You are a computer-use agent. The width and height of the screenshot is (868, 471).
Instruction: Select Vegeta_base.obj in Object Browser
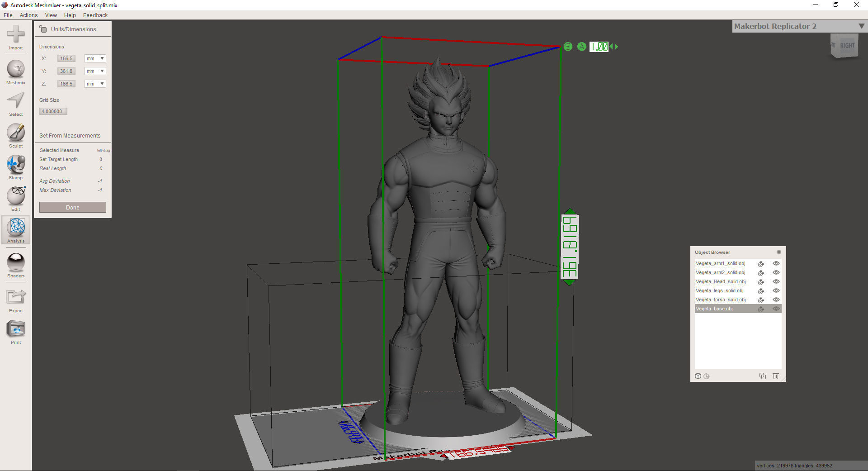714,309
